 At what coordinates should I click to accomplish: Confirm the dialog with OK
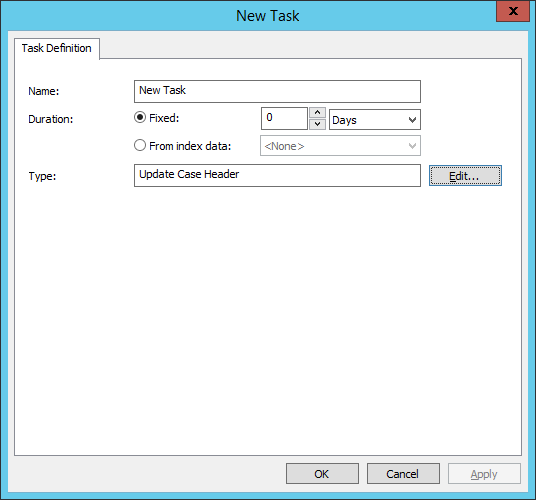pos(322,474)
